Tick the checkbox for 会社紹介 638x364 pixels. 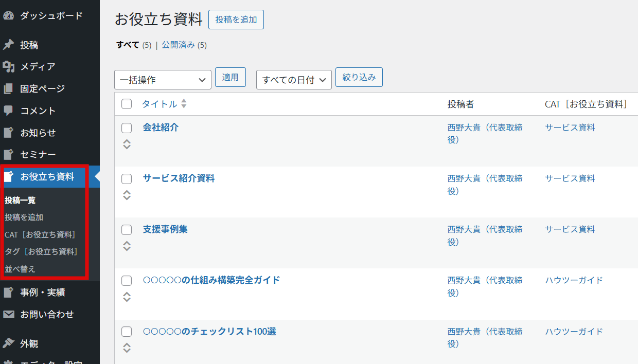tap(127, 128)
